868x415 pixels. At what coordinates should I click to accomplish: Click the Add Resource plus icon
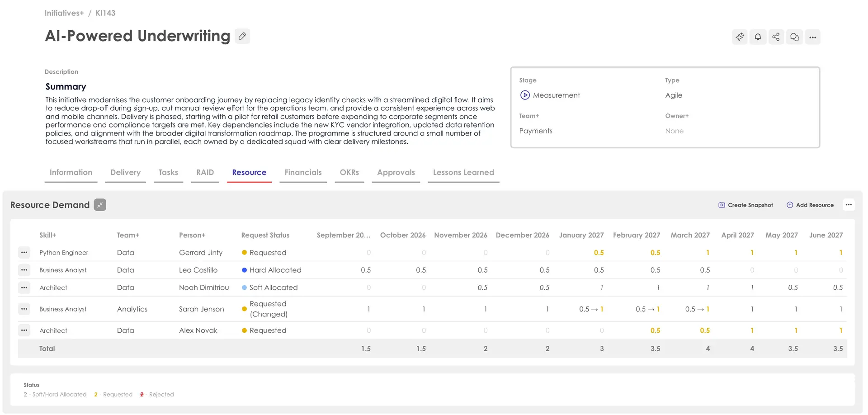pos(790,205)
